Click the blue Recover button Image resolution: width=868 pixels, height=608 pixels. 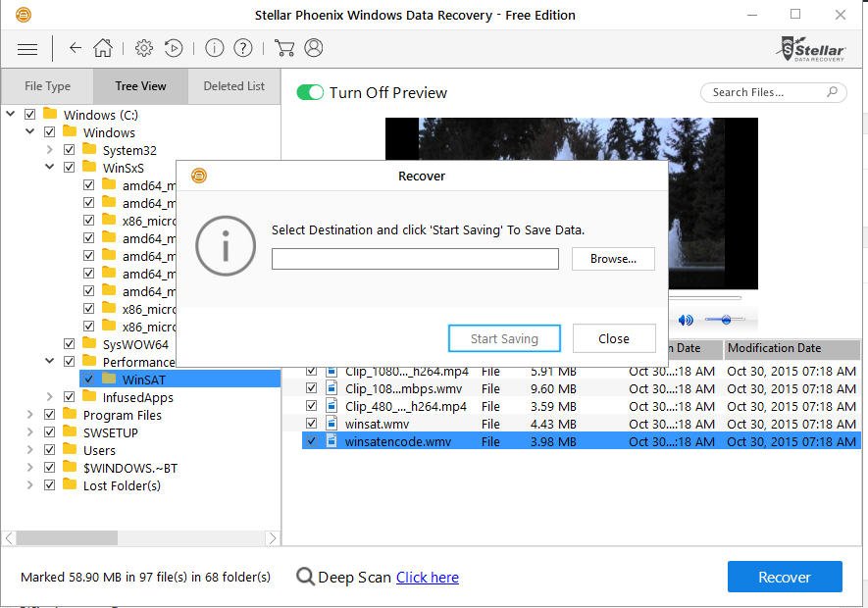(x=785, y=577)
